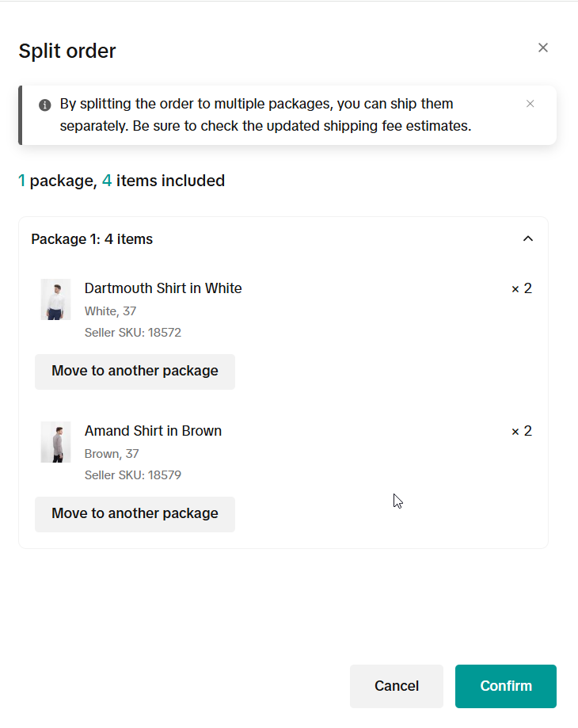
Task: Close the Split order dialog
Action: [x=542, y=48]
